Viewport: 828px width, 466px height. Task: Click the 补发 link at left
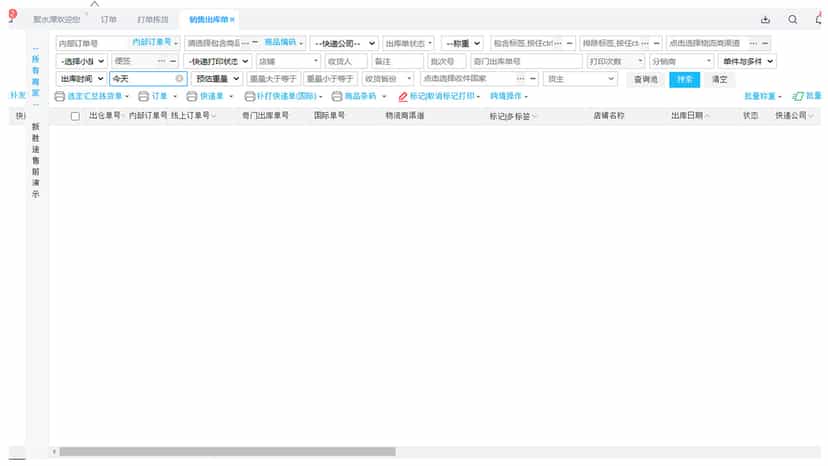17,96
